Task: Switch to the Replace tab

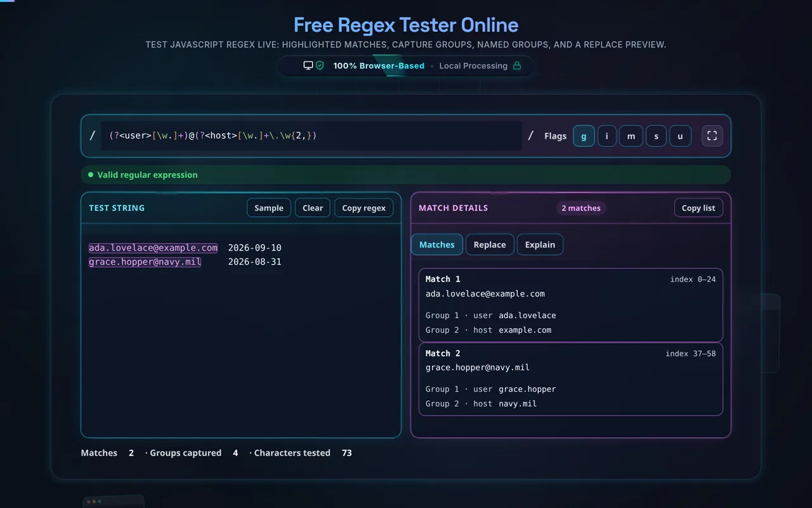Action: coord(490,244)
